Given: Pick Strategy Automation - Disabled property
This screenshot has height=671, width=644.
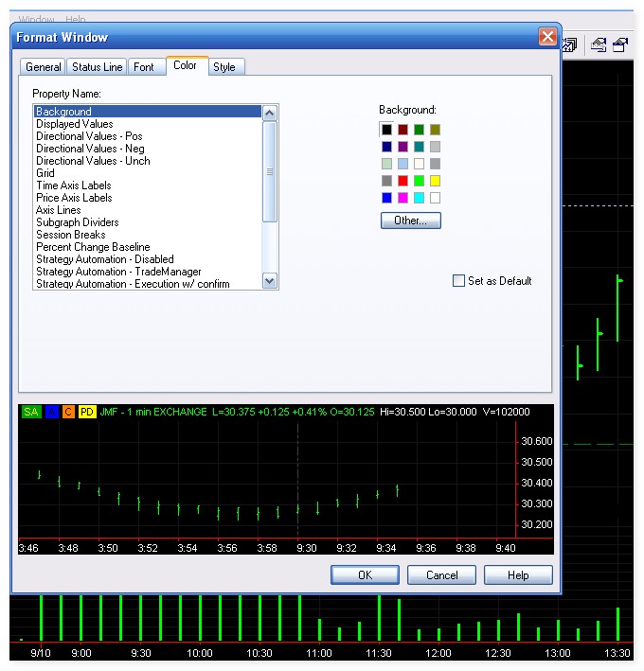Looking at the screenshot, I should point(148,259).
